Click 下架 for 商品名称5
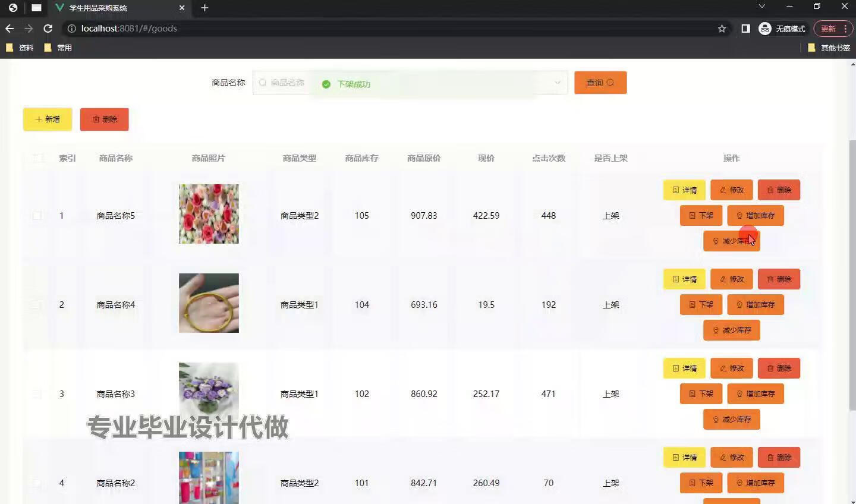 tap(701, 215)
